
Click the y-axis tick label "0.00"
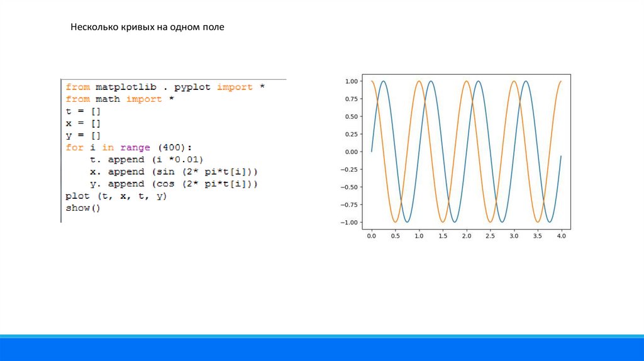pyautogui.click(x=351, y=152)
